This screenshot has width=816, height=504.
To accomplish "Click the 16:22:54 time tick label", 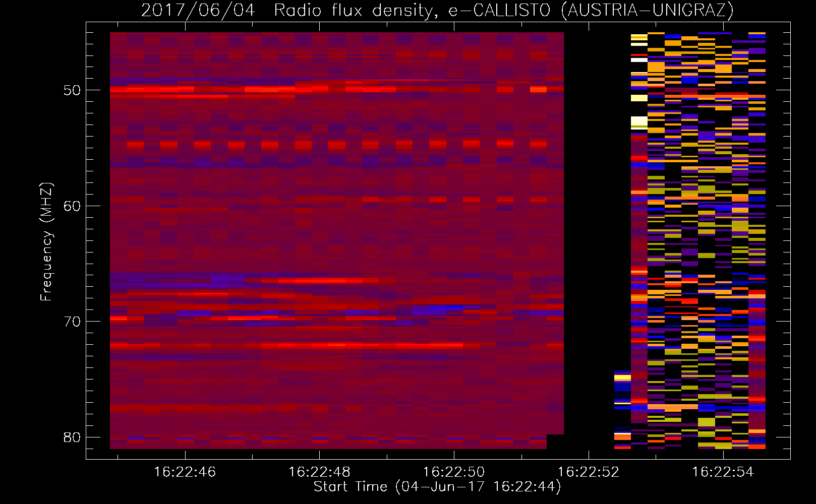I will click(723, 472).
